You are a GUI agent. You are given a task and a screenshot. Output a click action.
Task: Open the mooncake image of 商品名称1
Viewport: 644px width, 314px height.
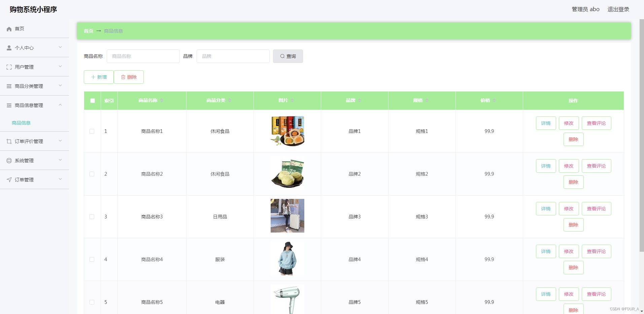pos(287,131)
